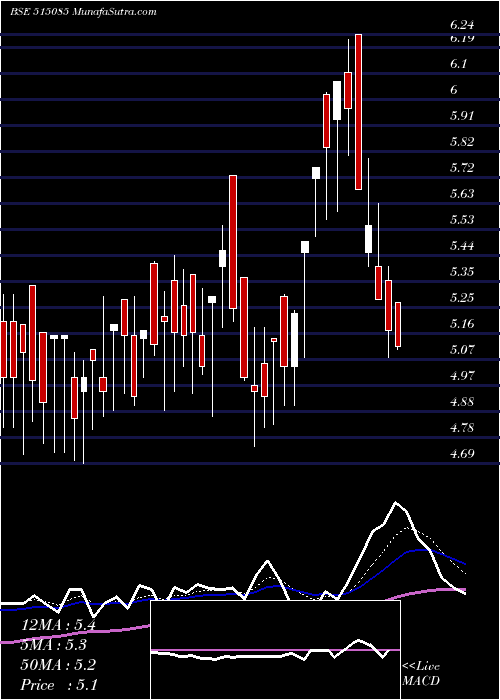Click the 5.25 price axis label

click(x=462, y=297)
